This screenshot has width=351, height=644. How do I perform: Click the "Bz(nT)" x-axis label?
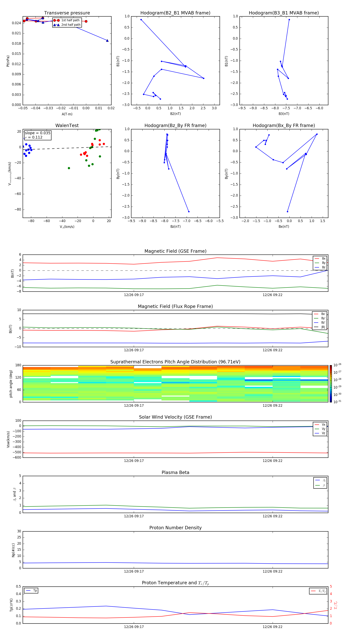(175, 227)
